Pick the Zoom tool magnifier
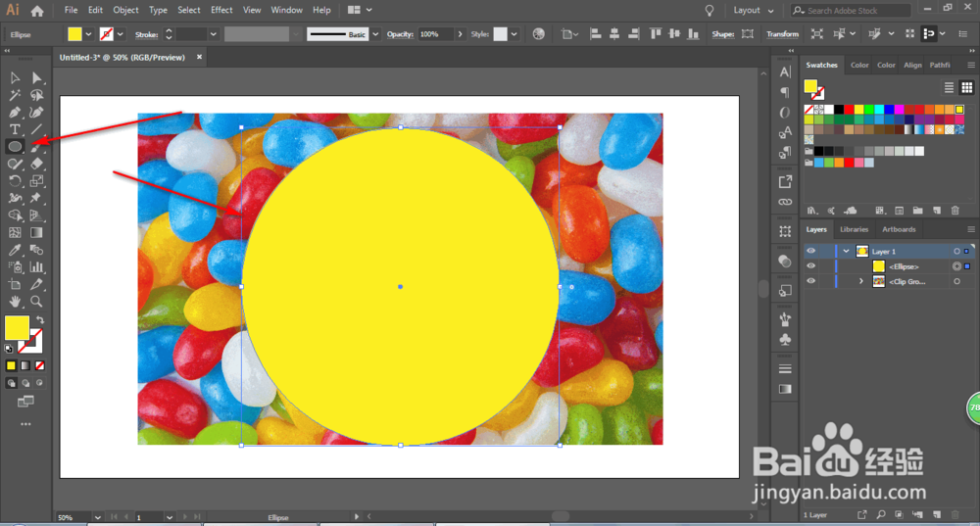The image size is (980, 526). 37,301
